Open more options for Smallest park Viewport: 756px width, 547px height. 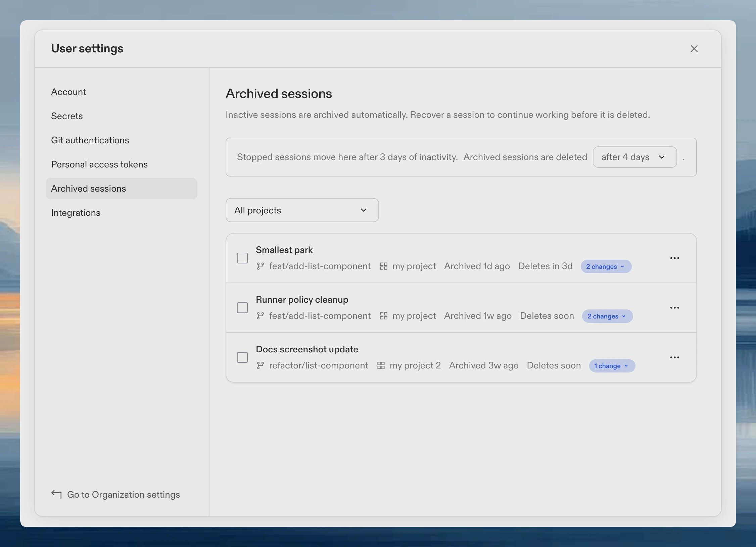674,258
